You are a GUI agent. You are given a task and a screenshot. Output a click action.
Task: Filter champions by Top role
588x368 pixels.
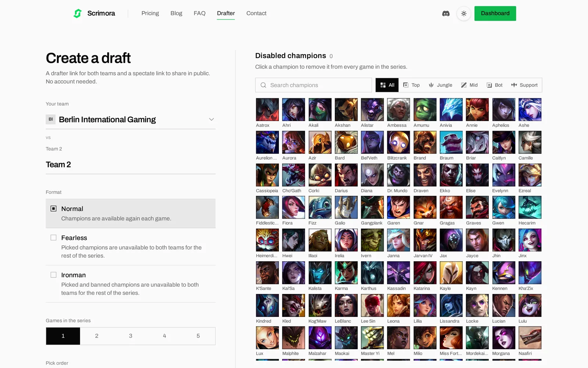pos(411,85)
